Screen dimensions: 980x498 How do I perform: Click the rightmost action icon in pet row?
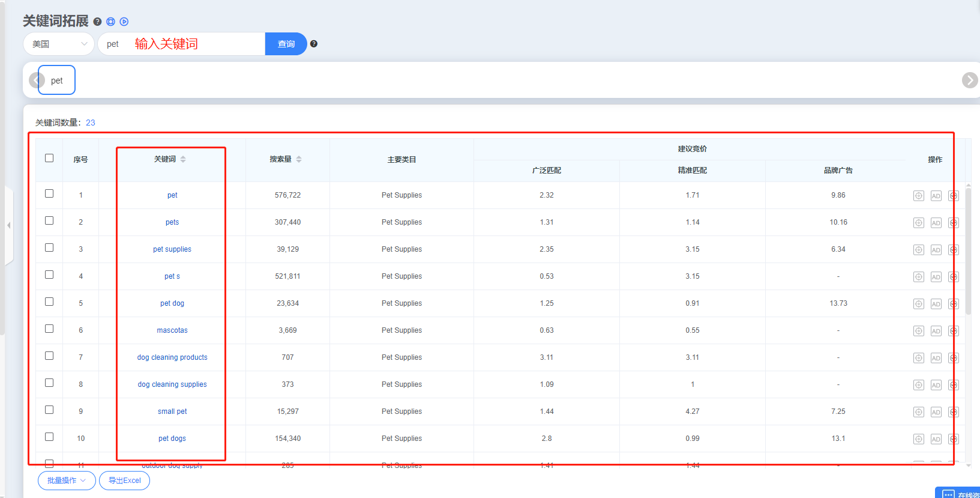click(x=954, y=196)
